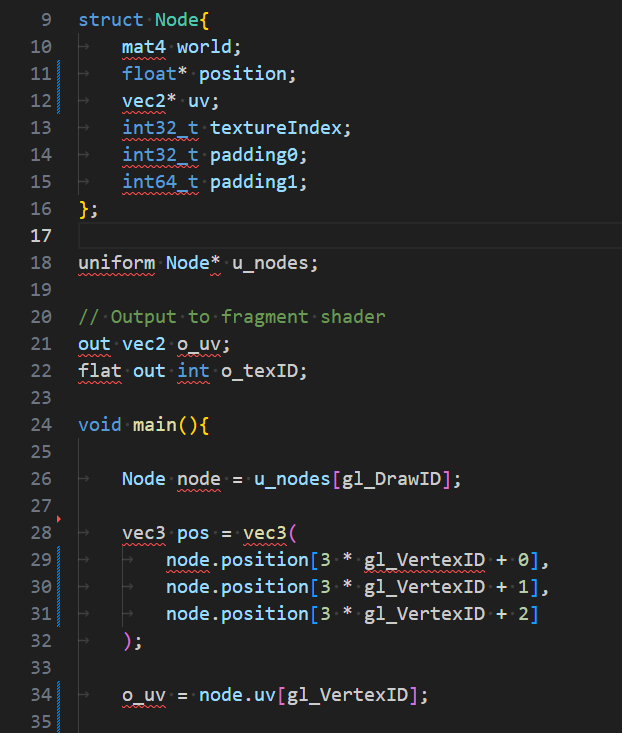Click line number 24 in the gutter

41,425
